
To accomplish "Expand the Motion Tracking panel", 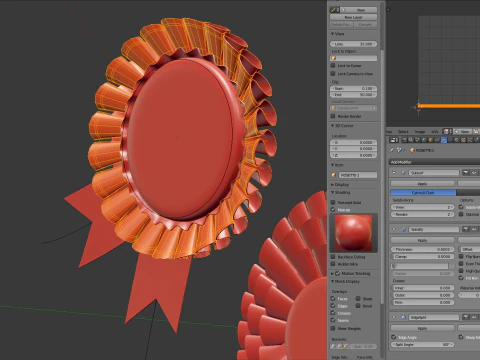I will pyautogui.click(x=332, y=274).
